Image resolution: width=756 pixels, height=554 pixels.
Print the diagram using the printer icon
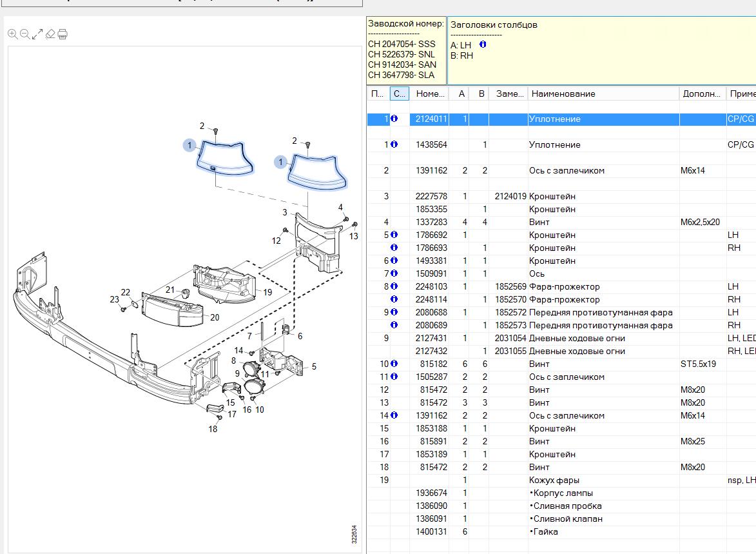click(x=63, y=34)
